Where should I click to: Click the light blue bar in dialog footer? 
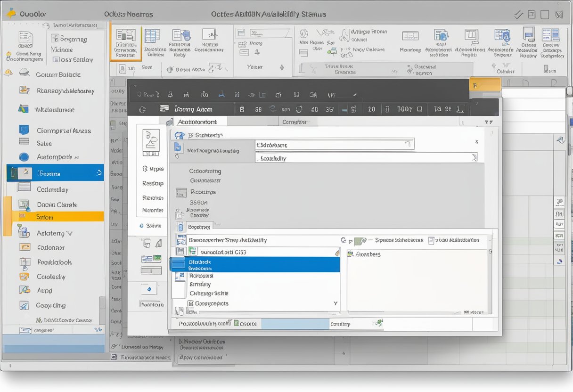click(295, 324)
